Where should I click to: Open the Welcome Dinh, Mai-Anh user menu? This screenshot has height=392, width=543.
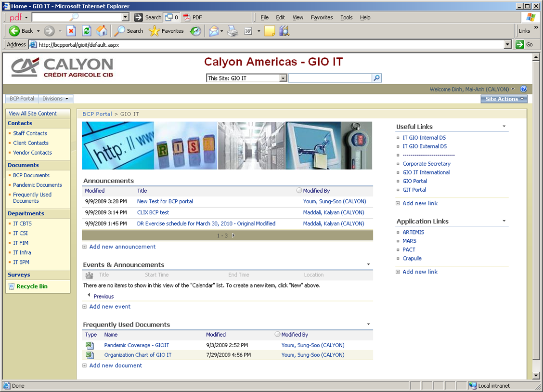[x=472, y=90]
